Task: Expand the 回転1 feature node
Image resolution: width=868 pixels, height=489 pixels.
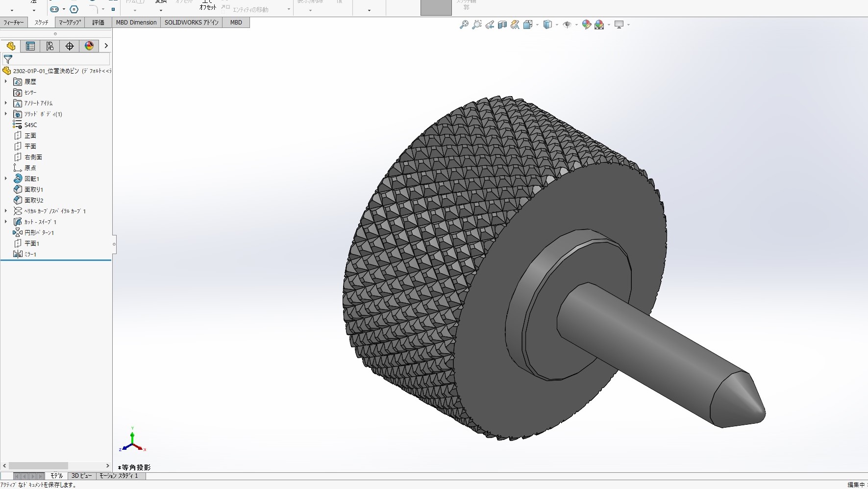Action: (x=6, y=179)
